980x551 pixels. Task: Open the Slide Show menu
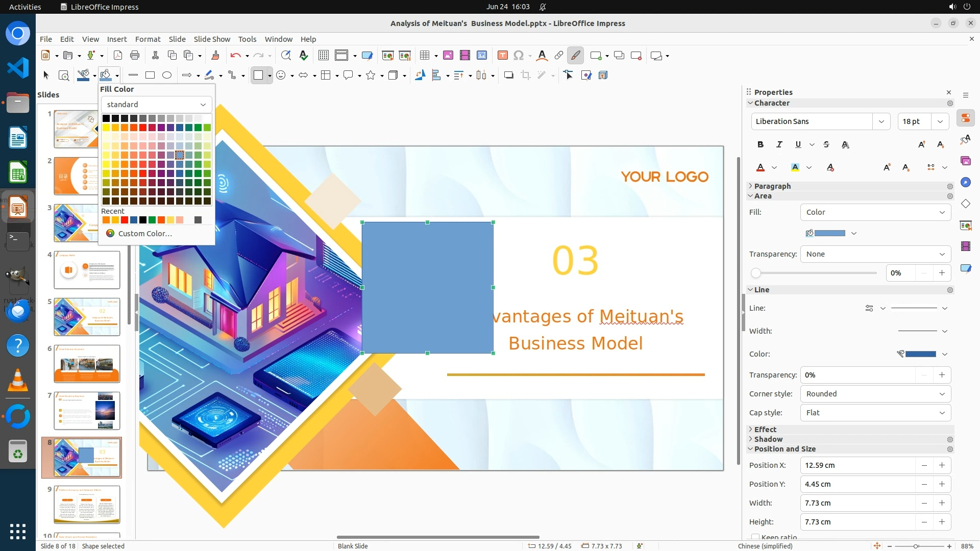pyautogui.click(x=211, y=39)
